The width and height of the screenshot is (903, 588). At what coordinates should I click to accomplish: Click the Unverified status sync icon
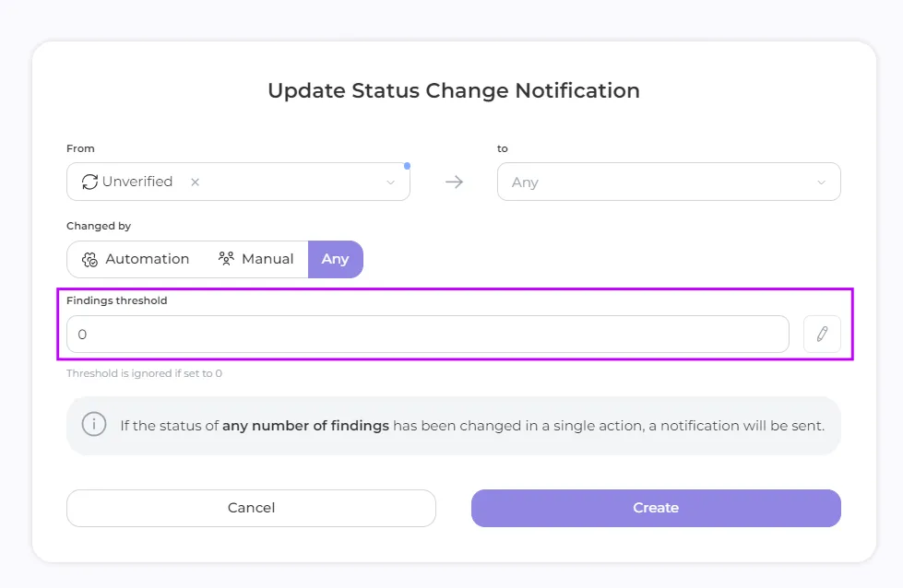(89, 182)
